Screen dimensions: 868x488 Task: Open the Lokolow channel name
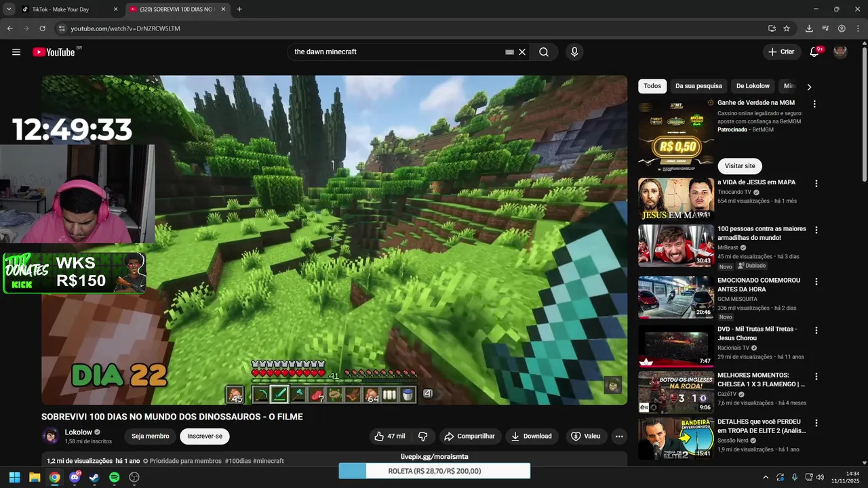(x=78, y=432)
